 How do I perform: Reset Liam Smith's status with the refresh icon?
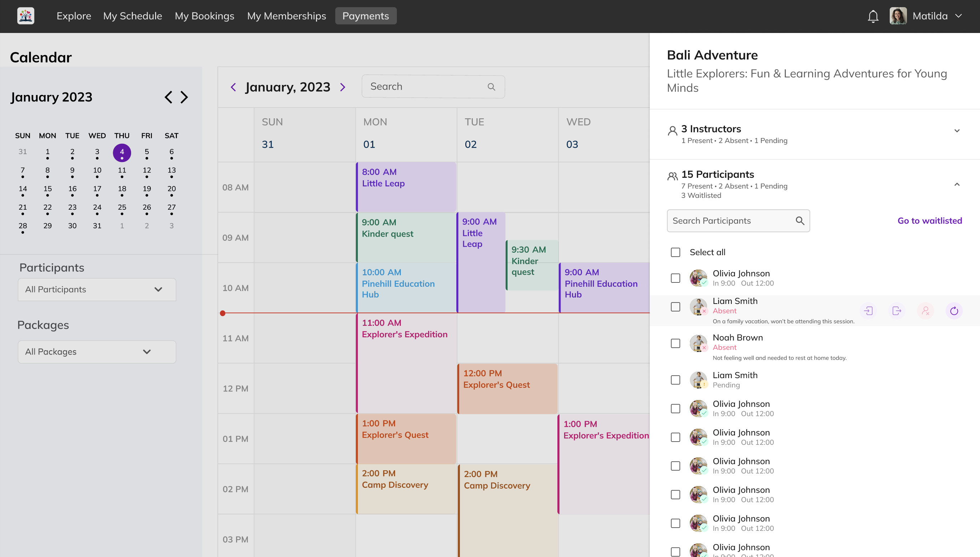pyautogui.click(x=955, y=311)
